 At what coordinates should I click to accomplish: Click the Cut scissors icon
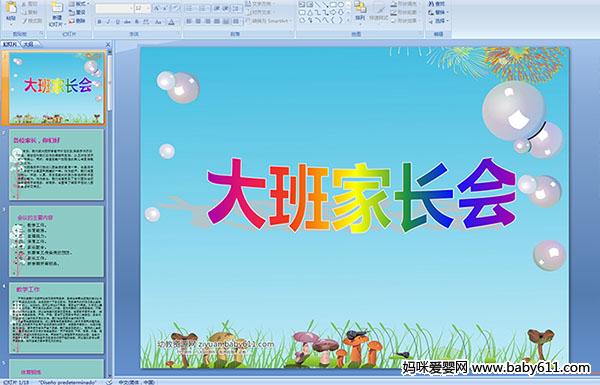coord(24,4)
